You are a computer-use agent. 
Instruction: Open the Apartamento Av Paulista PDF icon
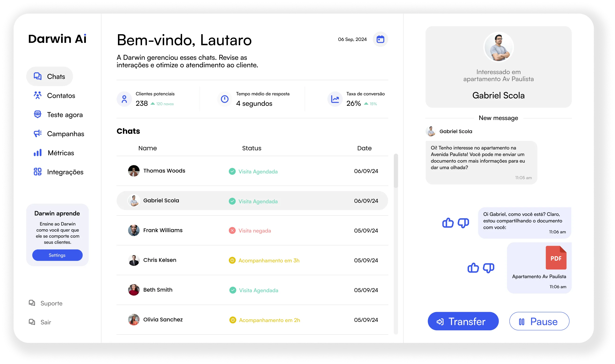pos(556,258)
